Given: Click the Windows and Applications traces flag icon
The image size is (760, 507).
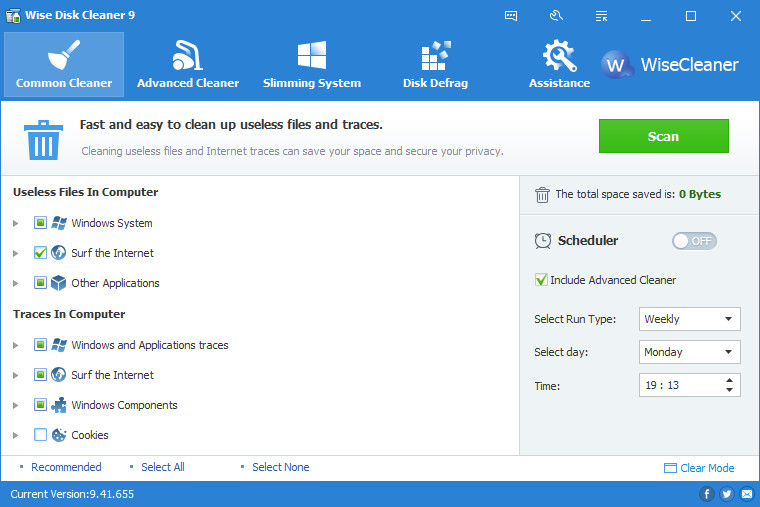Looking at the screenshot, I should tap(59, 345).
